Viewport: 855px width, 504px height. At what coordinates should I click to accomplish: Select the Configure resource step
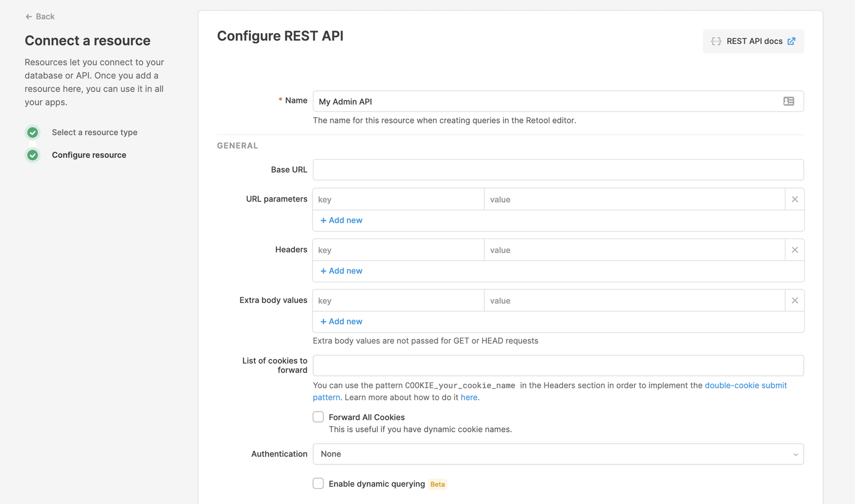pos(89,155)
